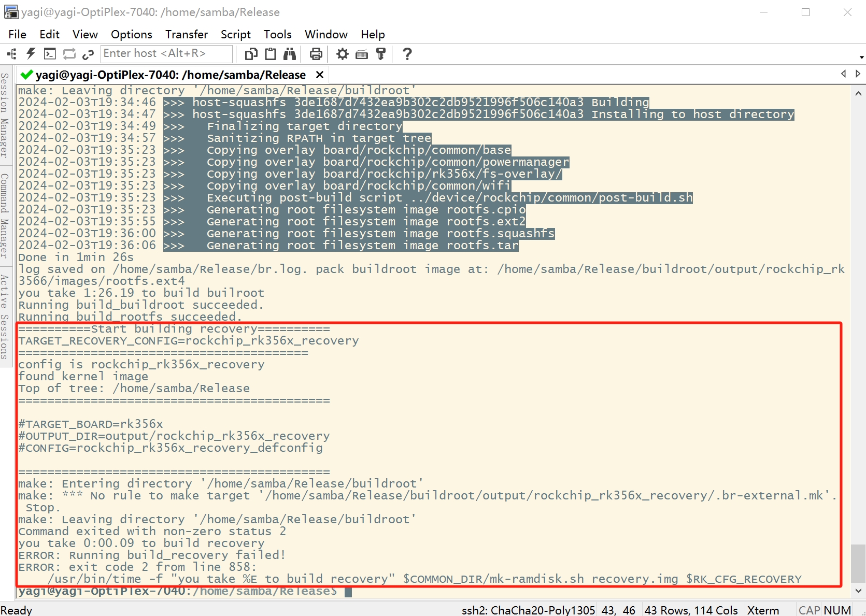Screen dimensions: 866x616
Task: Close the yagi@yagi-OptiPlex-7040 session tab
Action: (320, 75)
